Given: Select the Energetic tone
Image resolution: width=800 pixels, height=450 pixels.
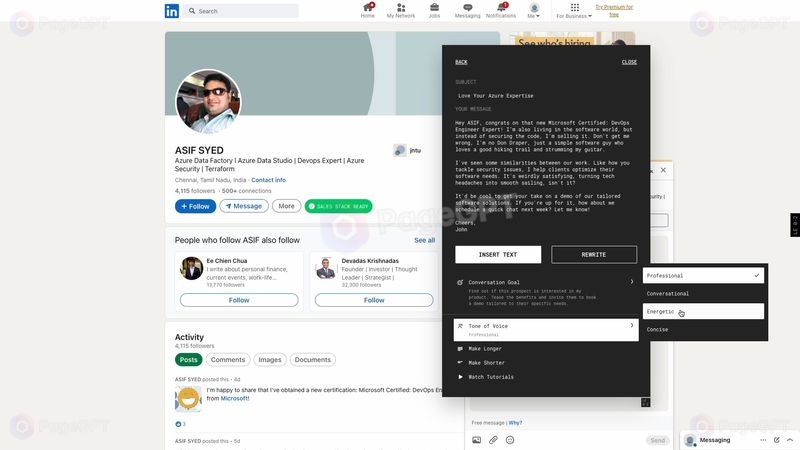Looking at the screenshot, I should [x=703, y=311].
